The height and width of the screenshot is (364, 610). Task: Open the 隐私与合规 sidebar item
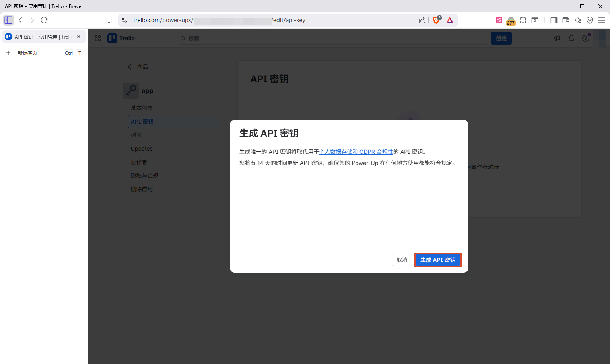(x=145, y=176)
